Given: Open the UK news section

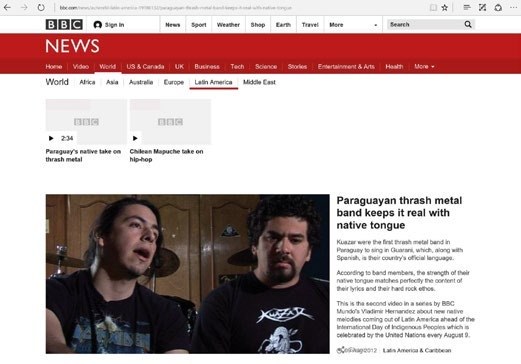Looking at the screenshot, I should click(x=179, y=67).
